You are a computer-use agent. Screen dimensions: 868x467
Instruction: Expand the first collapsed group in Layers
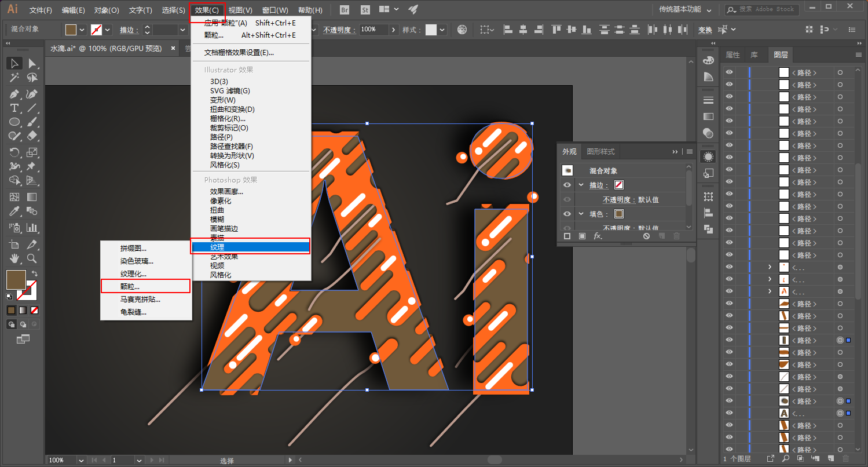pyautogui.click(x=770, y=267)
